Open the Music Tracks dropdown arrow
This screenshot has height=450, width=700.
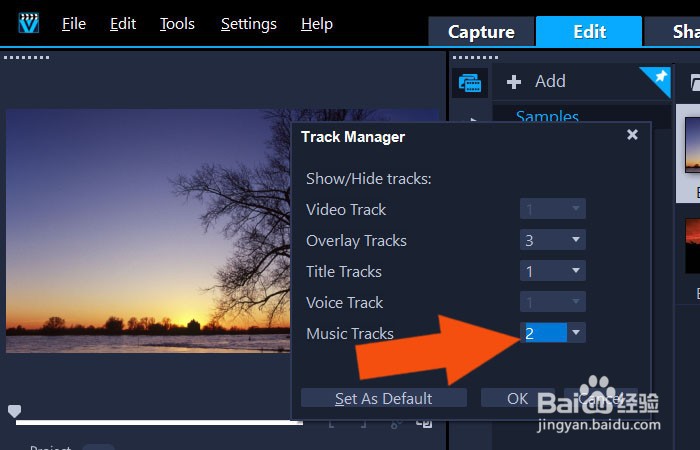tap(576, 333)
